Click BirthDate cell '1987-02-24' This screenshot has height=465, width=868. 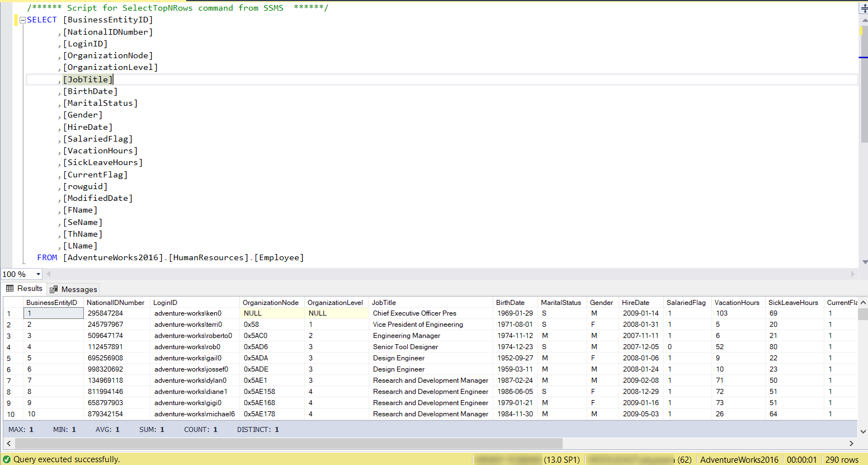click(x=515, y=381)
